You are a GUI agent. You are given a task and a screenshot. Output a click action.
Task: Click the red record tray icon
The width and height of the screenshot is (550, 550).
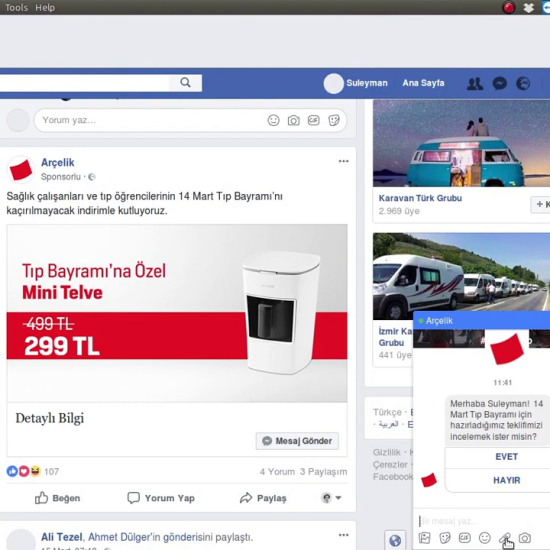(509, 7)
